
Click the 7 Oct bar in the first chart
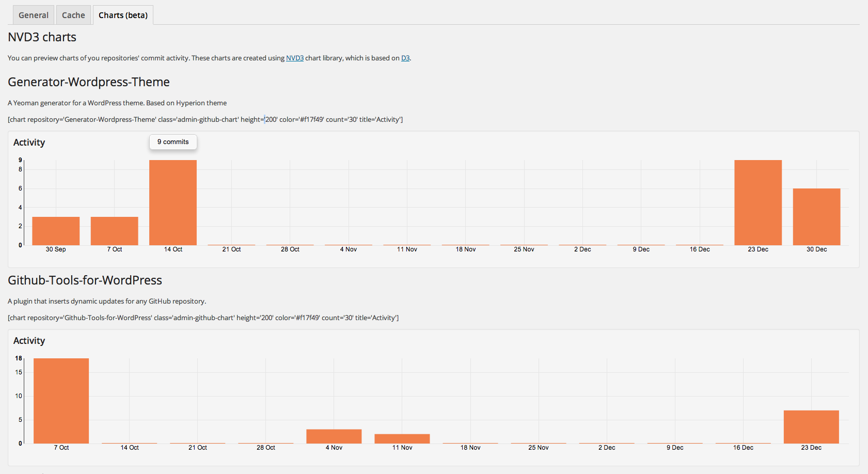click(x=115, y=231)
